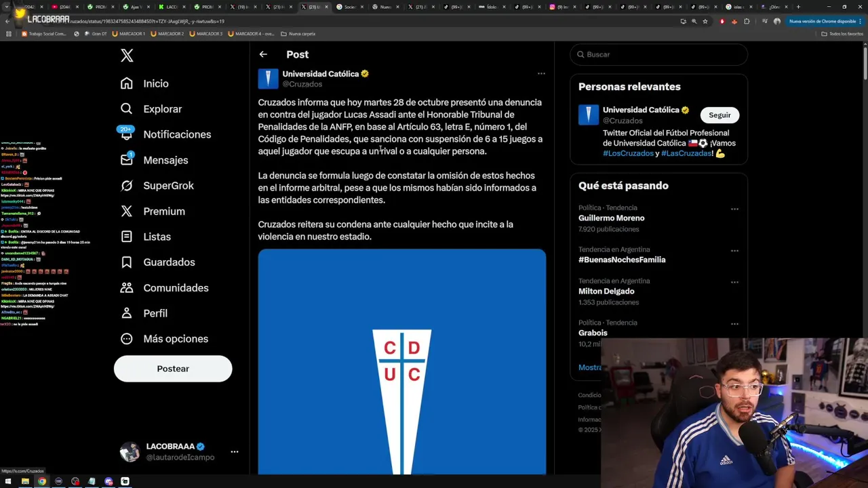Screen dimensions: 868x488
Task: Open File Explorer from the taskbar
Action: (x=25, y=481)
